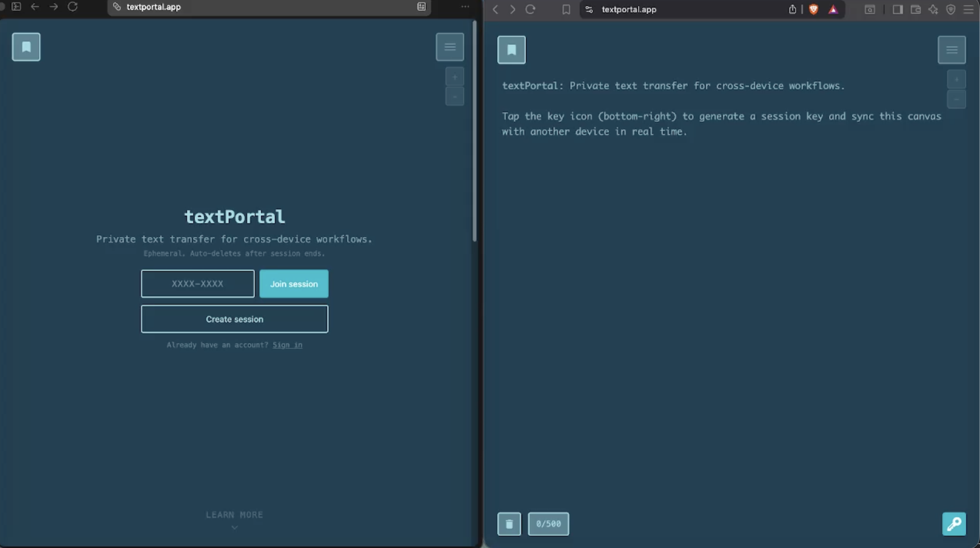Go forward in the left browser
The image size is (980, 548).
[x=54, y=7]
